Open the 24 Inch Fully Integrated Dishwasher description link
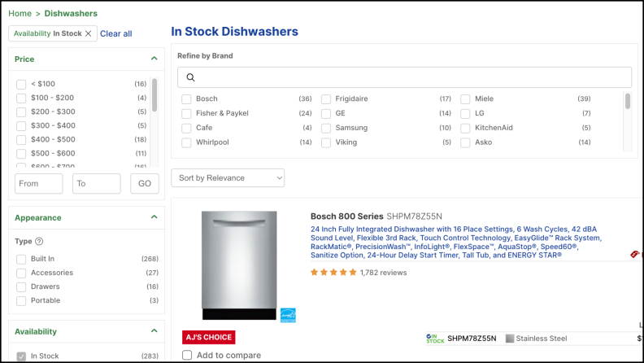Viewport: 644px width, 363px height. (x=456, y=243)
